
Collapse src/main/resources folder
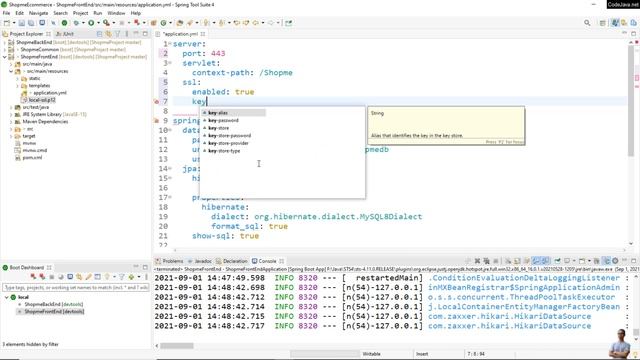pyautogui.click(x=11, y=71)
